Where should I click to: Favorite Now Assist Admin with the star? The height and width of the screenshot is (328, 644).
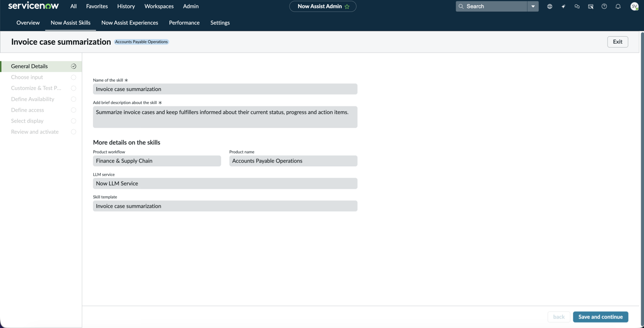click(347, 6)
